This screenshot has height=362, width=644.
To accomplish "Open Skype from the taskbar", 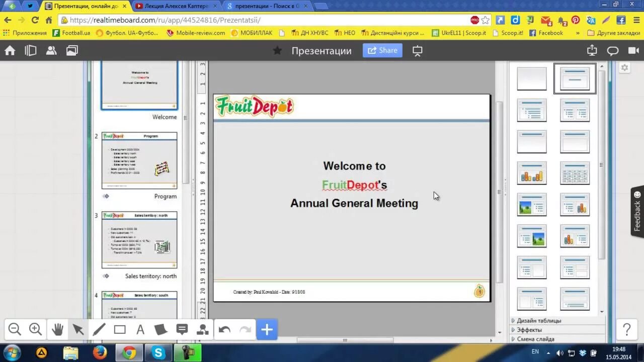I will tap(158, 353).
